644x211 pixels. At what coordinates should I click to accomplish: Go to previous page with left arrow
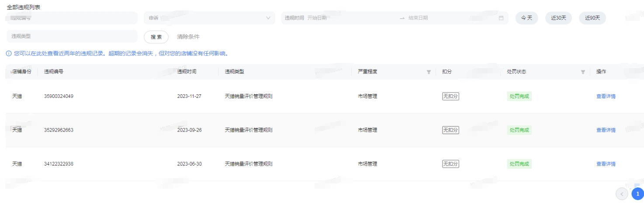coord(622,194)
